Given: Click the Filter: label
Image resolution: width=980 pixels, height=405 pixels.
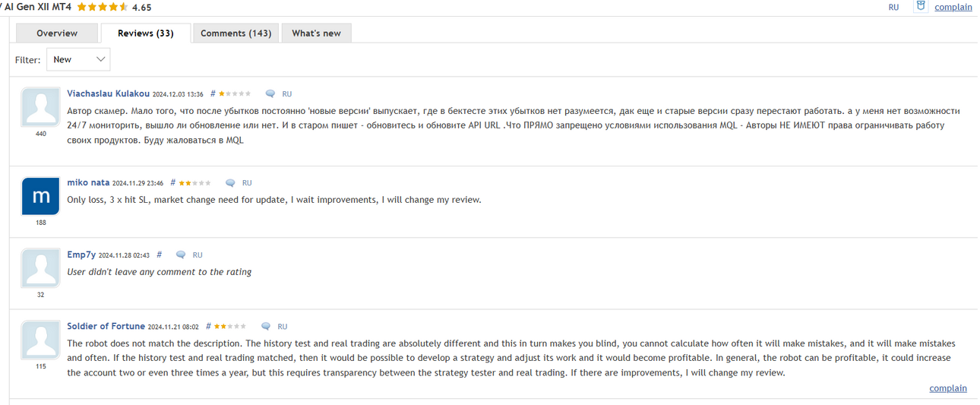Looking at the screenshot, I should pyautogui.click(x=27, y=59).
